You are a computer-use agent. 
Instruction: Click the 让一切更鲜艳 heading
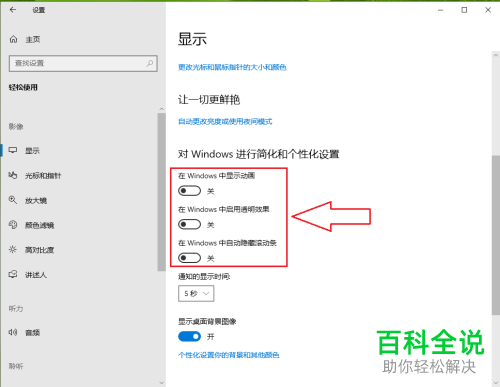coord(209,99)
